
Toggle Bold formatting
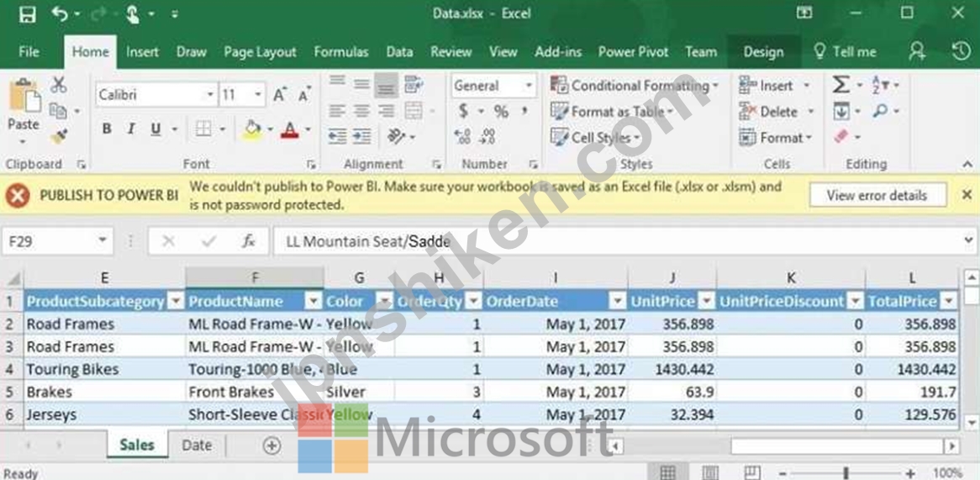pyautogui.click(x=107, y=129)
